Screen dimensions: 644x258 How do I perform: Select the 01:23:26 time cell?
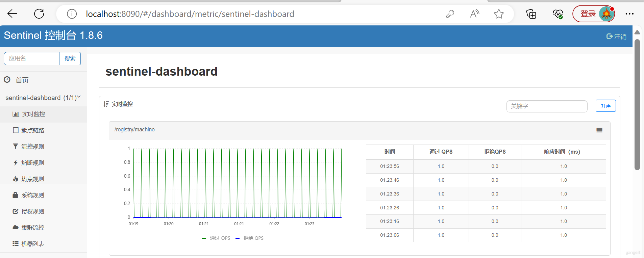(390, 208)
